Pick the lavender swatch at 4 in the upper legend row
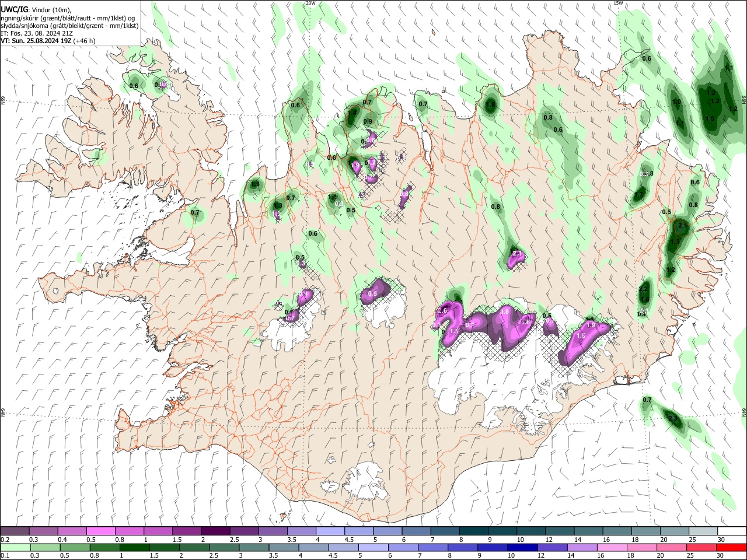This screenshot has height=560, width=747. pyautogui.click(x=330, y=531)
